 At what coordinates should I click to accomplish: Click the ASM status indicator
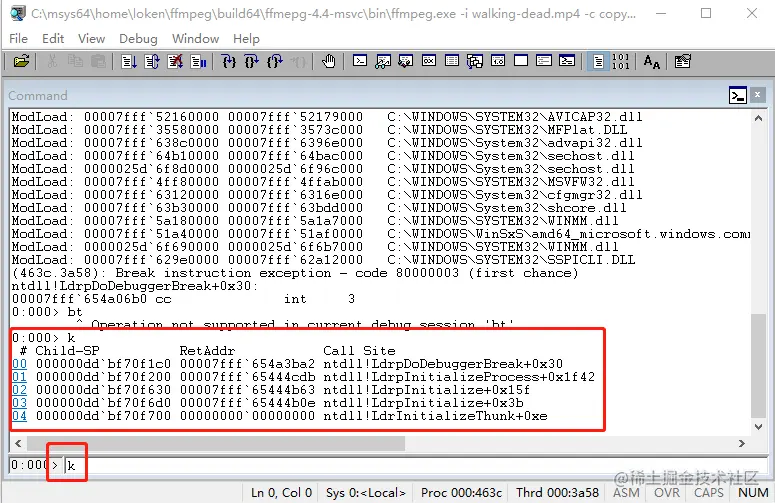pos(626,493)
